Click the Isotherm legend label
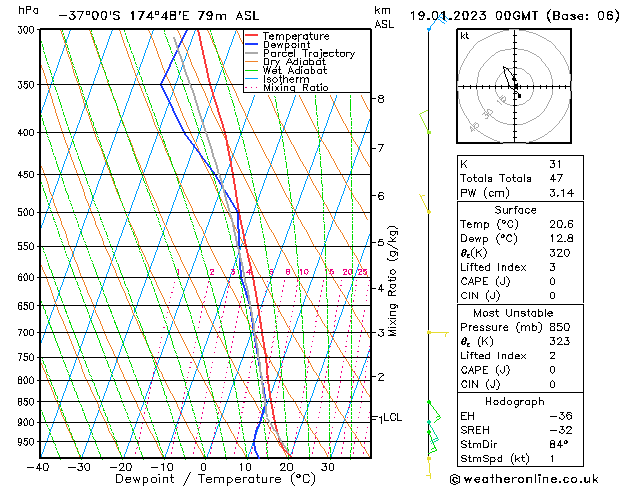 tap(286, 79)
